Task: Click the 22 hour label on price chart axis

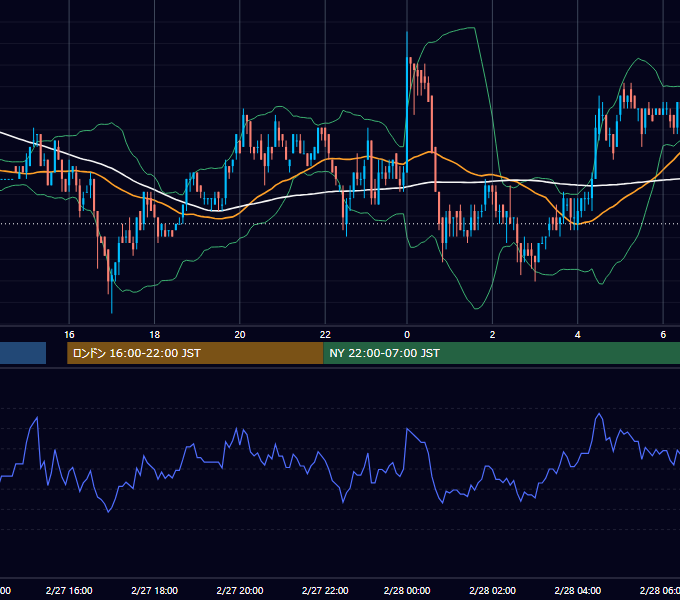Action: [x=325, y=335]
